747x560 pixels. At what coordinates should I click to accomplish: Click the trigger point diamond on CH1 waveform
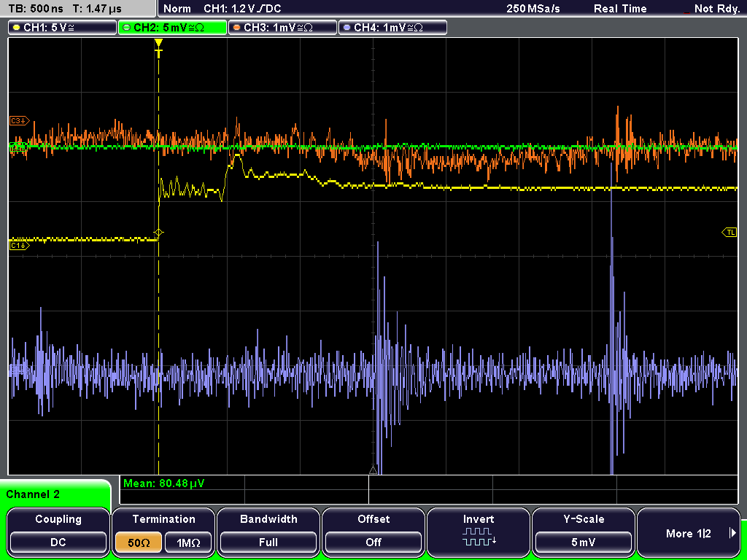(158, 233)
